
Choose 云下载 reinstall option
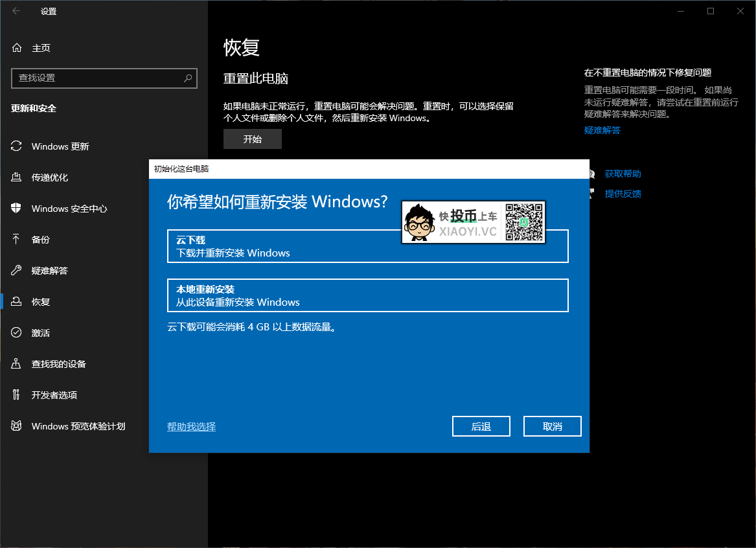[367, 246]
